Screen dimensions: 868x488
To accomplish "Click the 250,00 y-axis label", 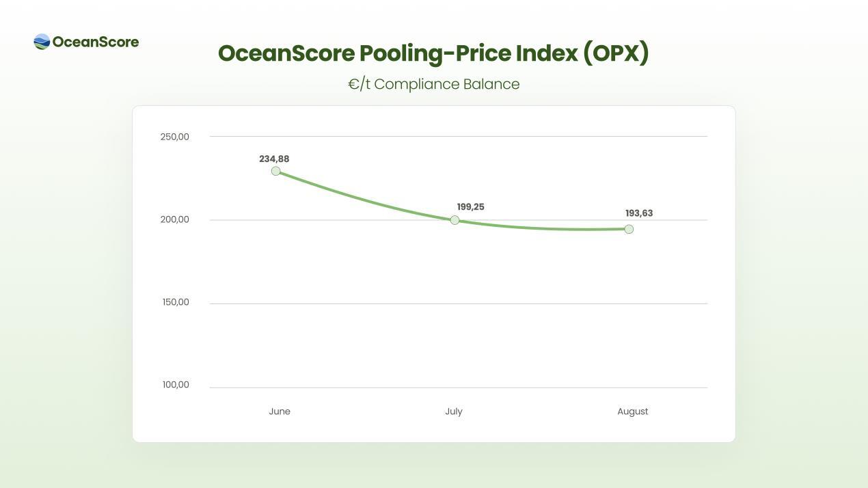I will tap(175, 137).
